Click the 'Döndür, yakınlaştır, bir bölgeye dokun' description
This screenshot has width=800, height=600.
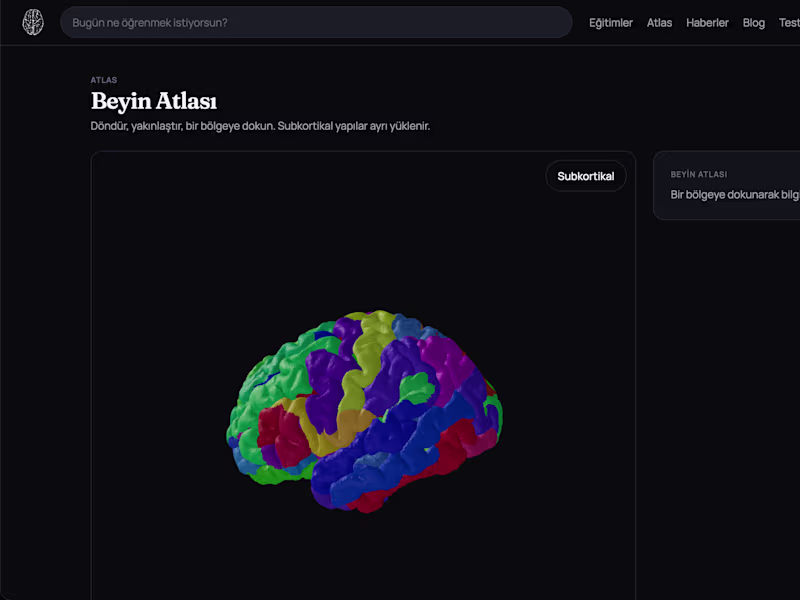pos(260,126)
